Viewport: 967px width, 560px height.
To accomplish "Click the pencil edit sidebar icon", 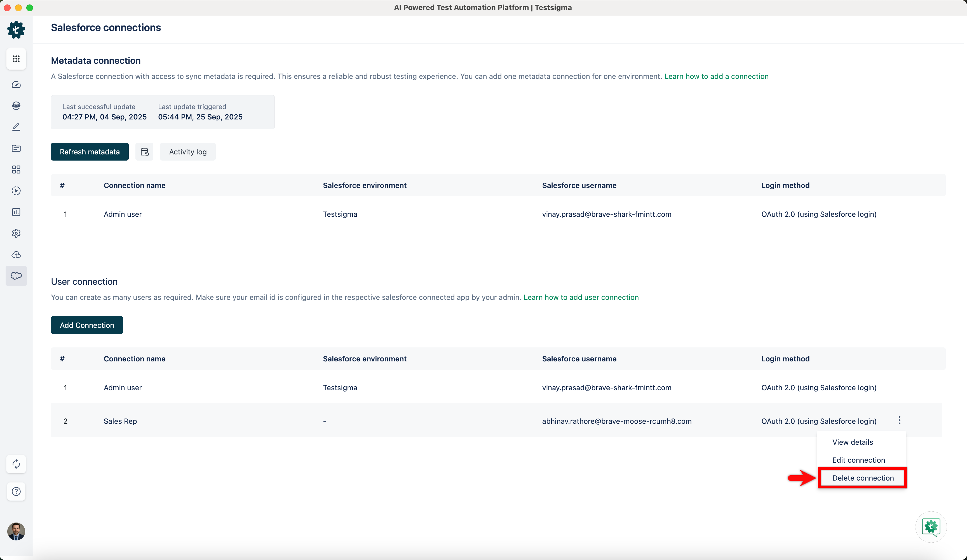I will (x=16, y=127).
